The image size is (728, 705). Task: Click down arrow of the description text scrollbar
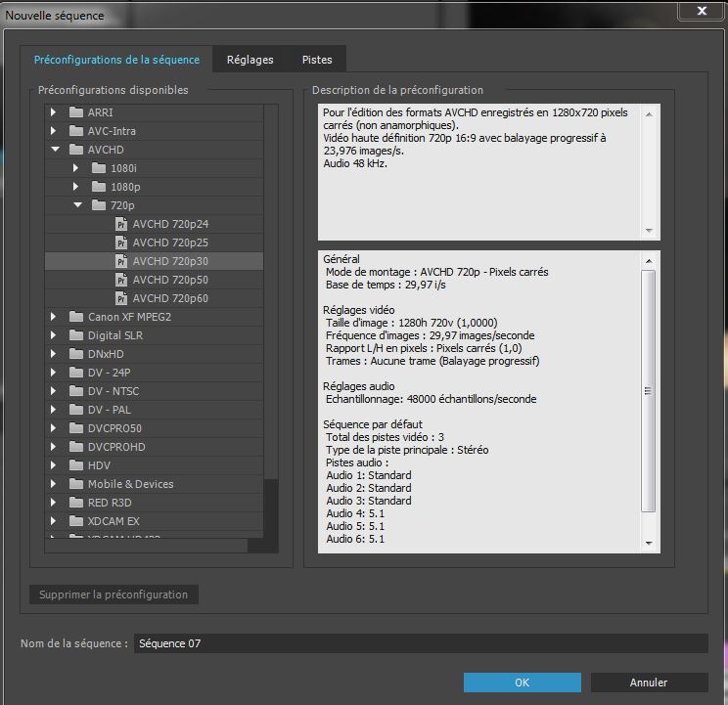tap(649, 230)
